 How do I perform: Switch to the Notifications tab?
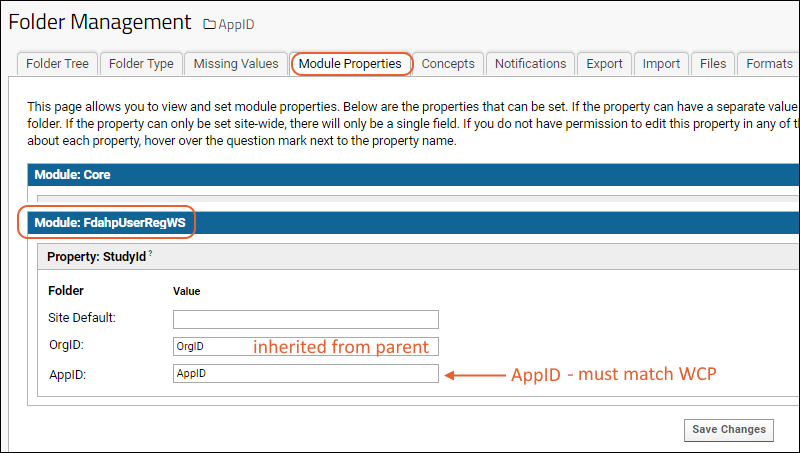(x=530, y=63)
